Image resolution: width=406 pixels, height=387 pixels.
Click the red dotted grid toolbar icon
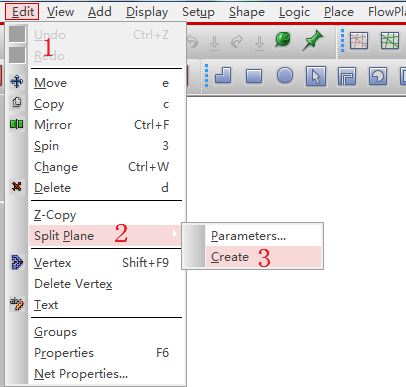tap(359, 41)
